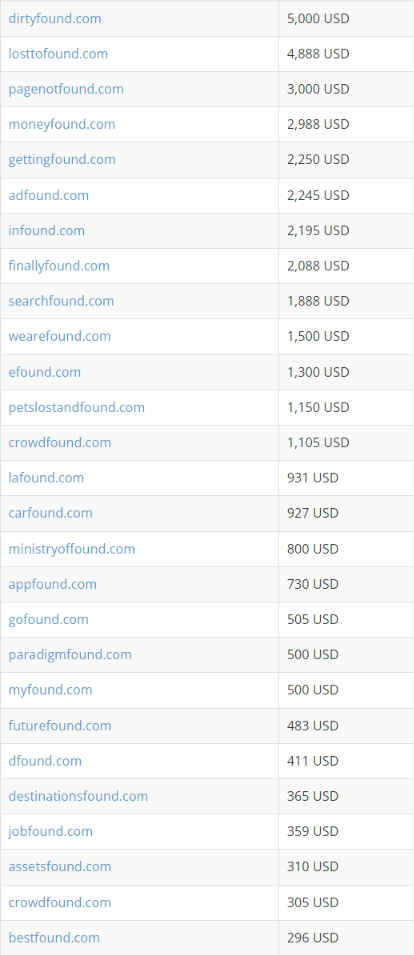Click efound.com link
414x955 pixels.
click(44, 372)
